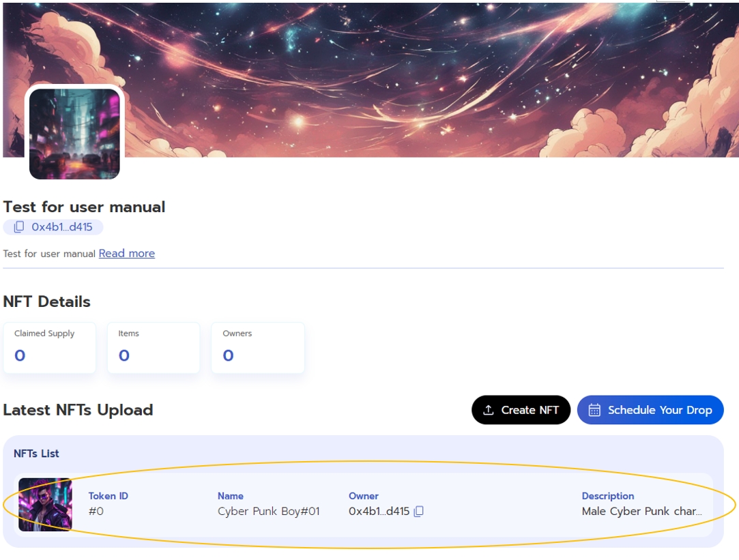Open the Read more link
739x560 pixels.
tap(127, 253)
